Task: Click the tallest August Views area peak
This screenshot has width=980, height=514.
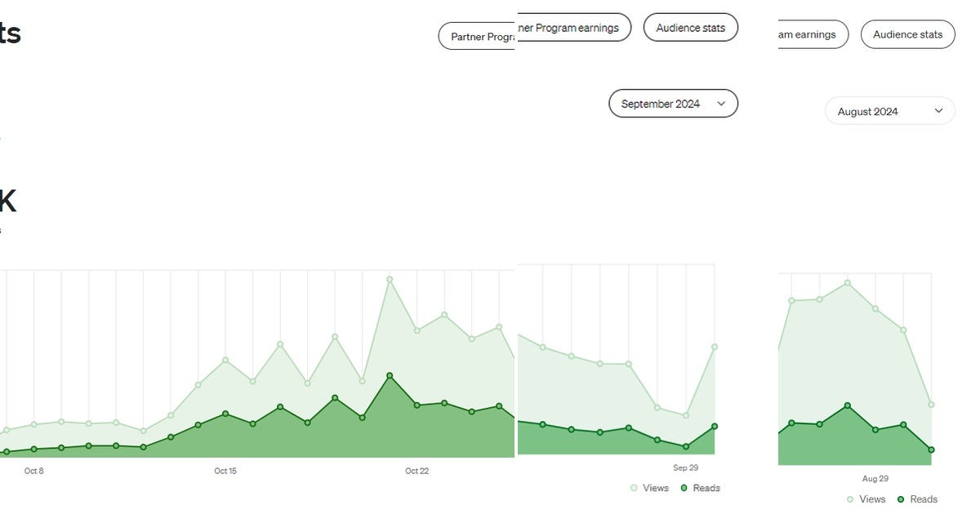Action: (x=847, y=283)
